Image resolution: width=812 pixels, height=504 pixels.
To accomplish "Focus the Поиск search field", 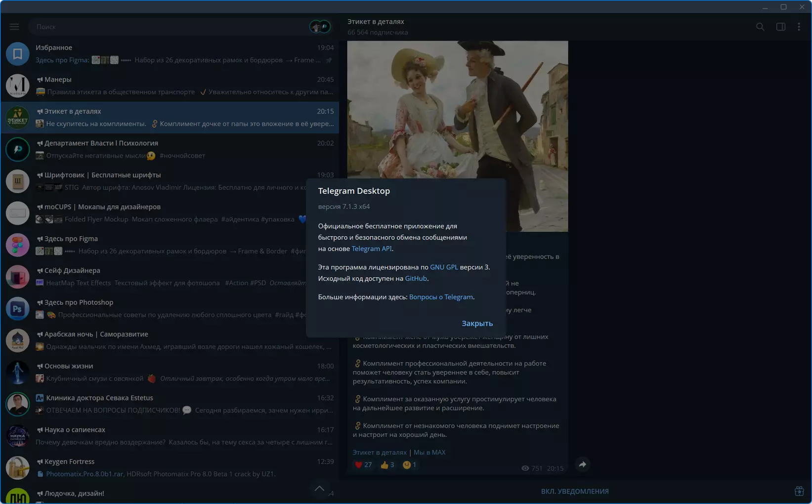I will point(168,27).
